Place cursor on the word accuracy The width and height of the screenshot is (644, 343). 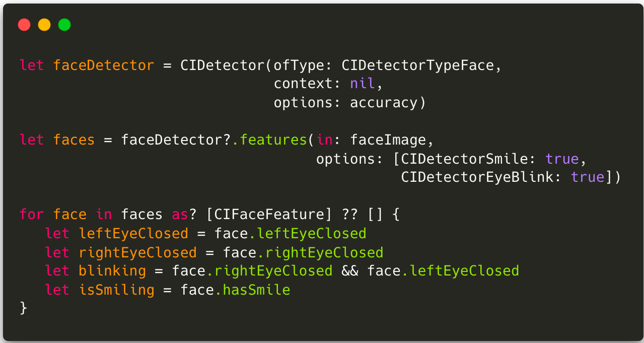click(384, 103)
